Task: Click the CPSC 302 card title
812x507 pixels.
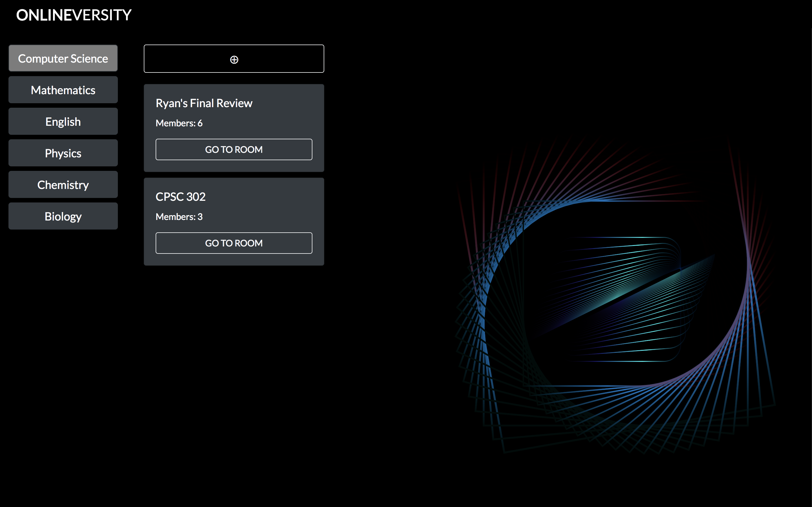Action: coord(180,197)
